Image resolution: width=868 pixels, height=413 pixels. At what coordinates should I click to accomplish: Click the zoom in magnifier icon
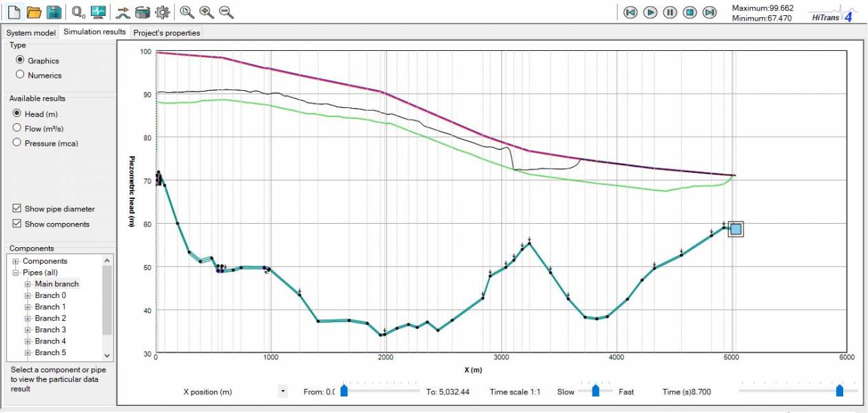click(x=207, y=12)
